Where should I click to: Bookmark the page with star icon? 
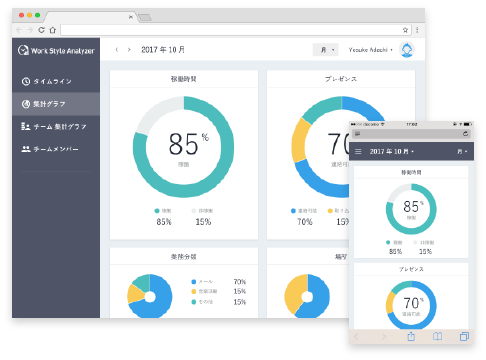[405, 30]
